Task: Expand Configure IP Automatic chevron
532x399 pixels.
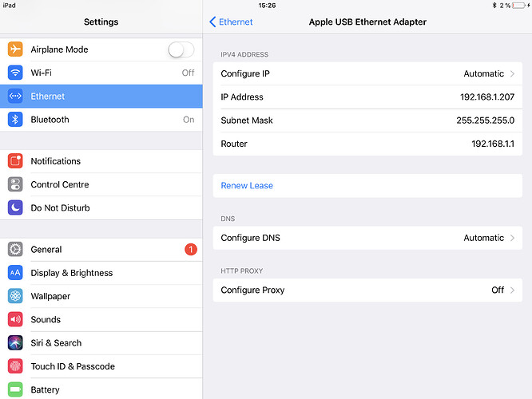Action: 511,74
